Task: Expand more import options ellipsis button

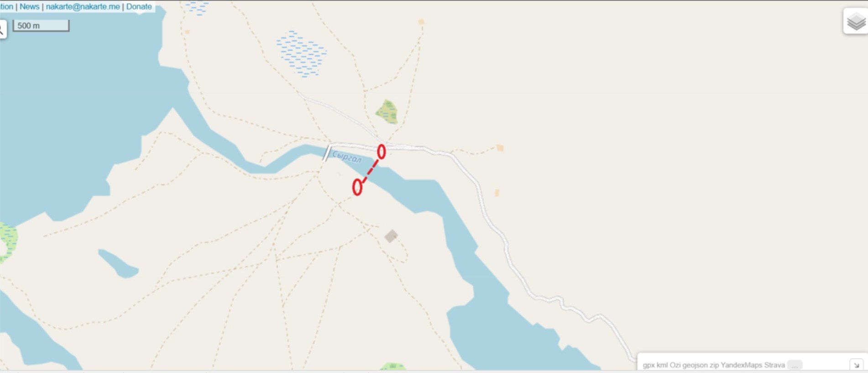Action: [x=795, y=365]
